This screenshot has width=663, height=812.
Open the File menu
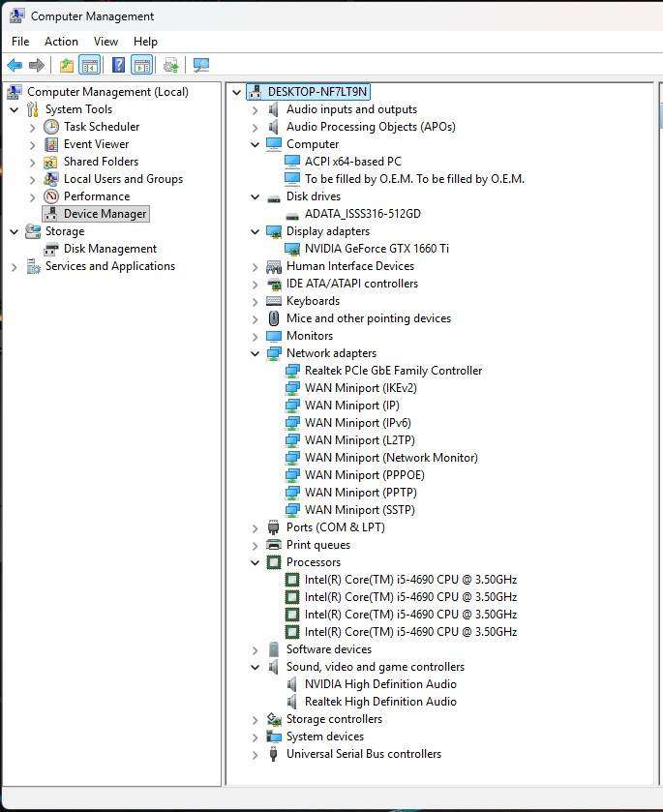coord(20,42)
